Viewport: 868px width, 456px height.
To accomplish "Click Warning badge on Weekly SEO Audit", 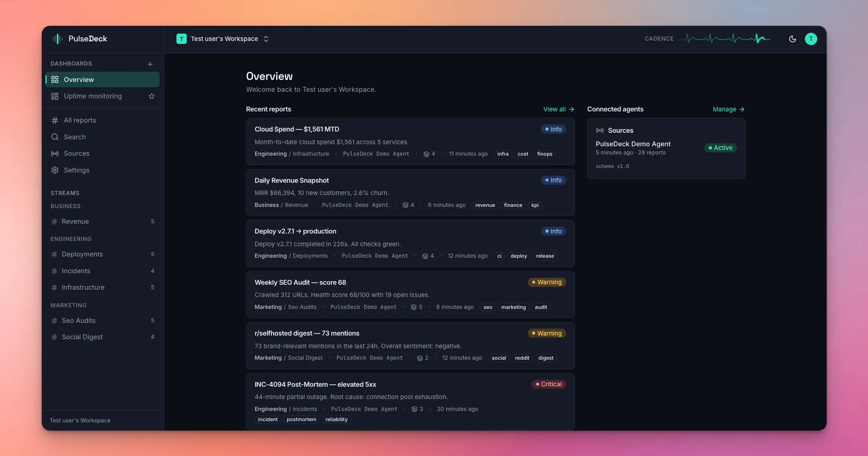I will [547, 282].
